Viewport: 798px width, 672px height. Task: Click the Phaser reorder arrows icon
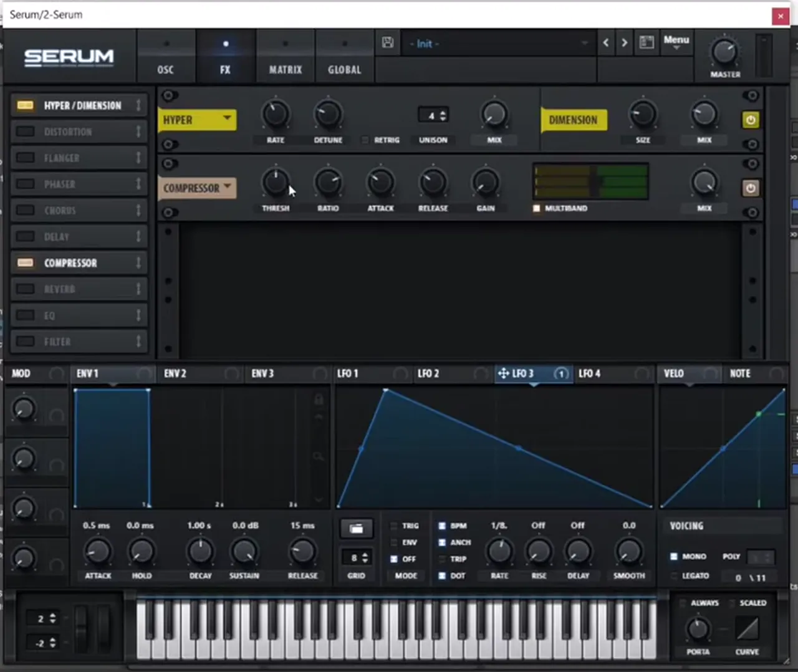click(138, 184)
